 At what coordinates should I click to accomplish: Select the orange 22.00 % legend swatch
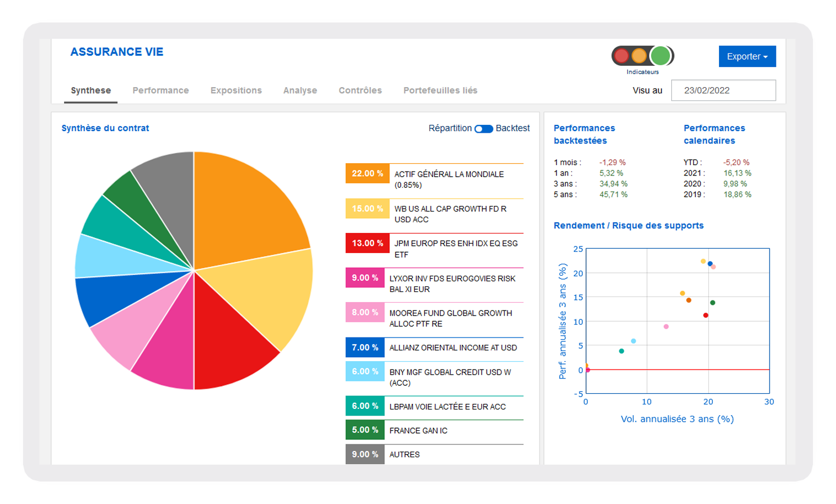pos(367,174)
